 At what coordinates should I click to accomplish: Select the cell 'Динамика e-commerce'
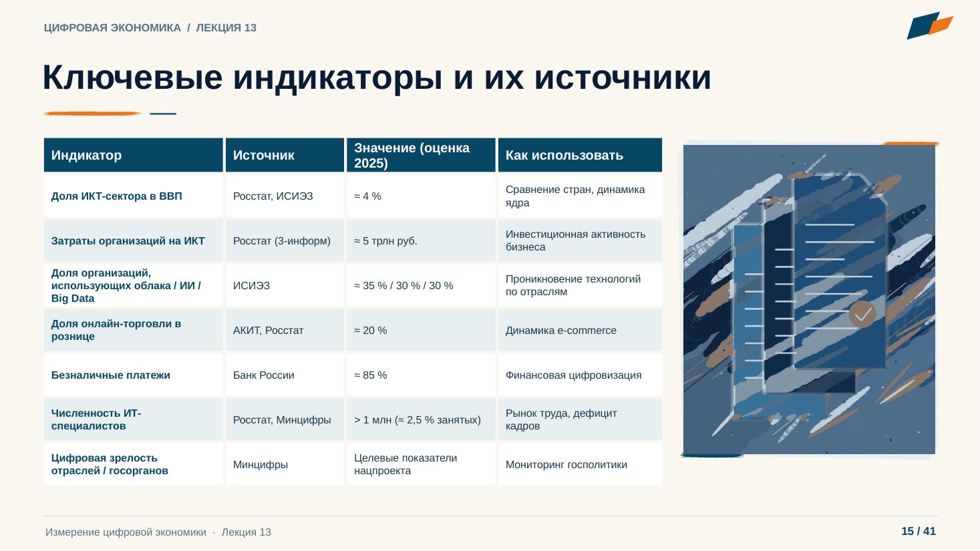(x=580, y=331)
